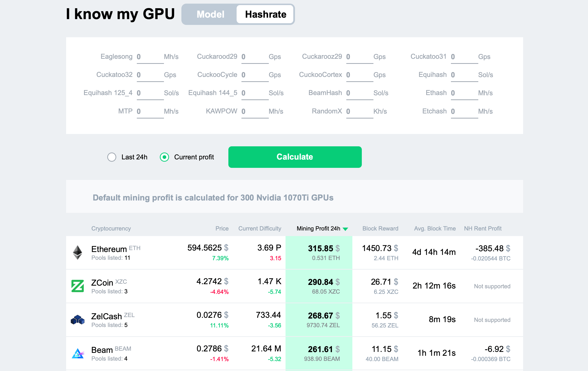The width and height of the screenshot is (588, 371).
Task: Select the Hashrate tab
Action: (x=266, y=14)
